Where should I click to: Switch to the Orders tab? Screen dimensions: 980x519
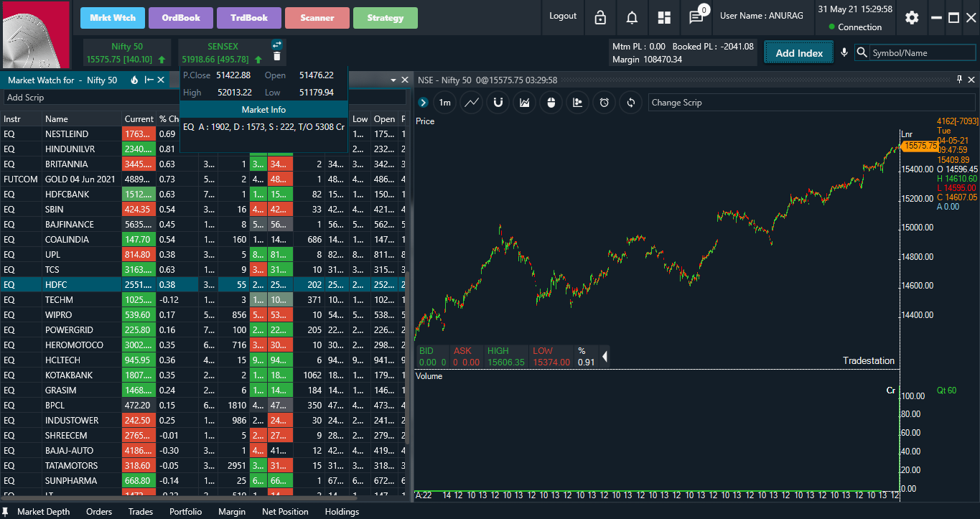(x=99, y=512)
